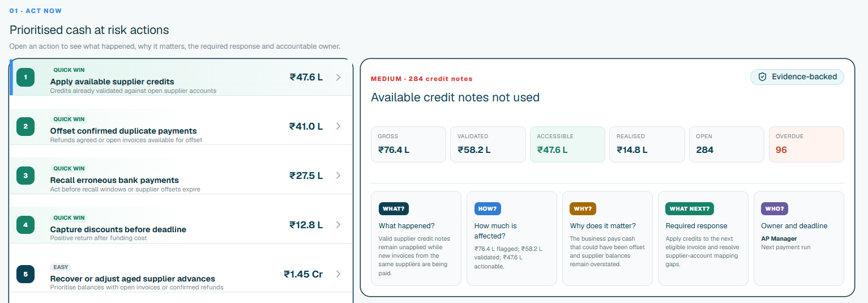Click QUICK WIN tag on duplicate payments row
The width and height of the screenshot is (868, 303).
pos(69,120)
